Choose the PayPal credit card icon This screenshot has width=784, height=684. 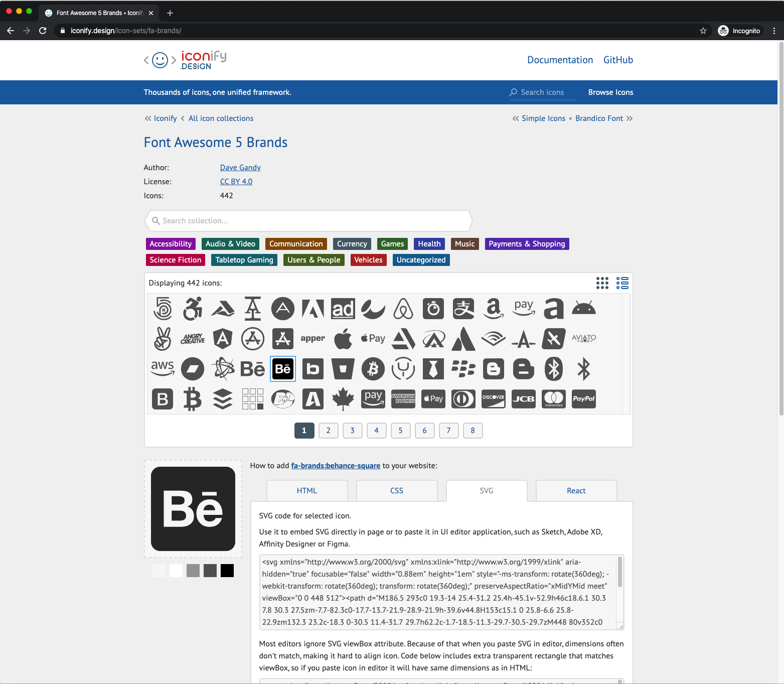coord(583,399)
